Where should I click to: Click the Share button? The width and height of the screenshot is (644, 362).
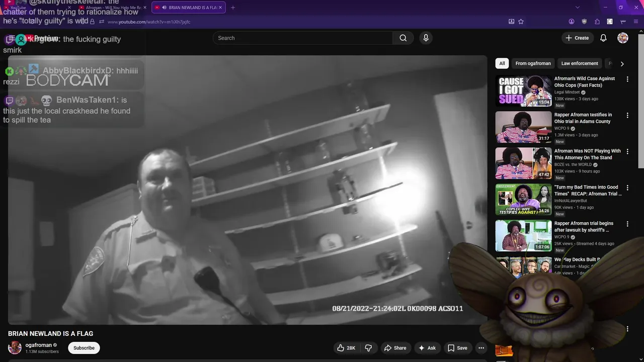pyautogui.click(x=395, y=348)
